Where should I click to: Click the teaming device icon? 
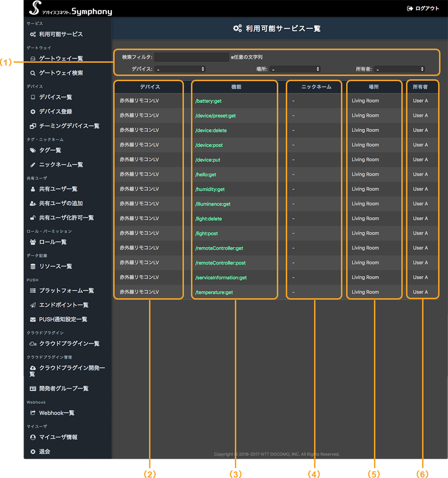33,126
